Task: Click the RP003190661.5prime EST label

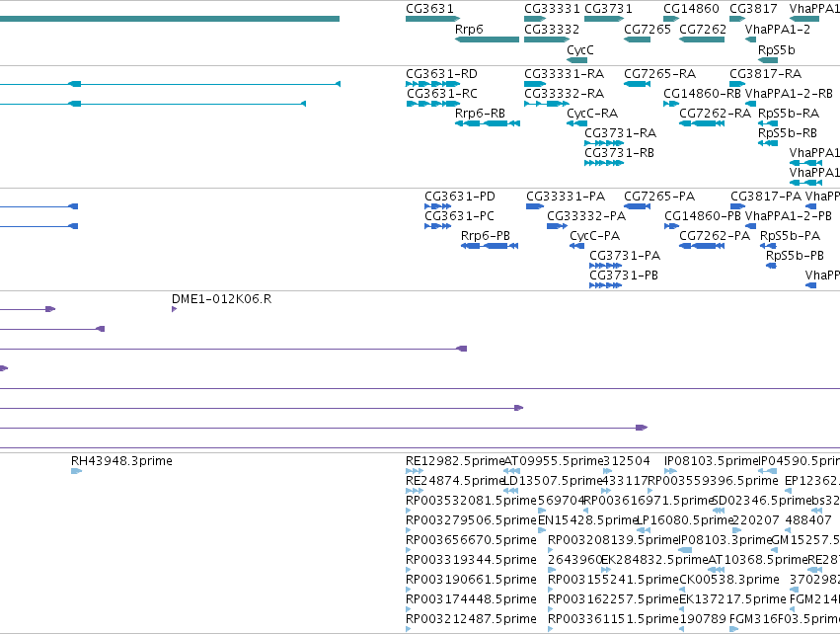Action: [471, 580]
